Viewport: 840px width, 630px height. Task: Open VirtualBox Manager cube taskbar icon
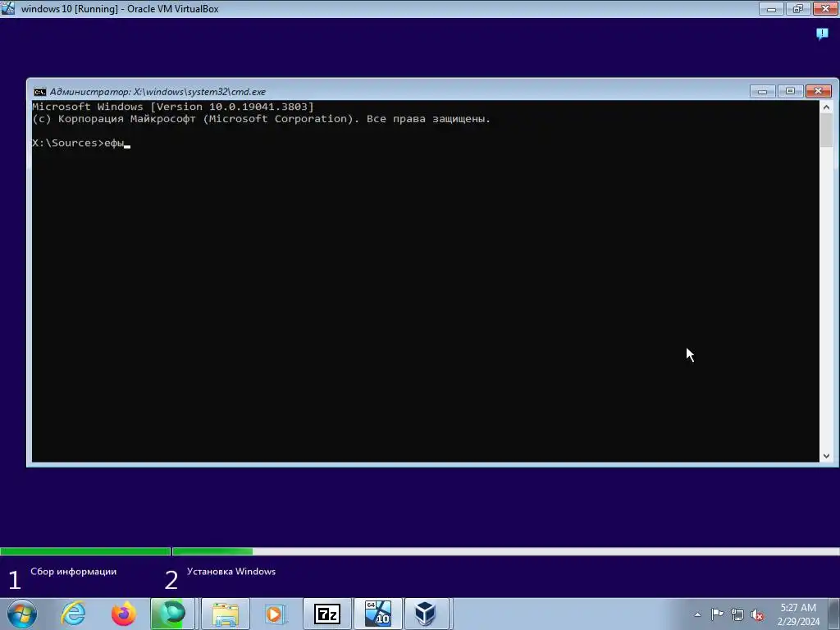pos(427,614)
